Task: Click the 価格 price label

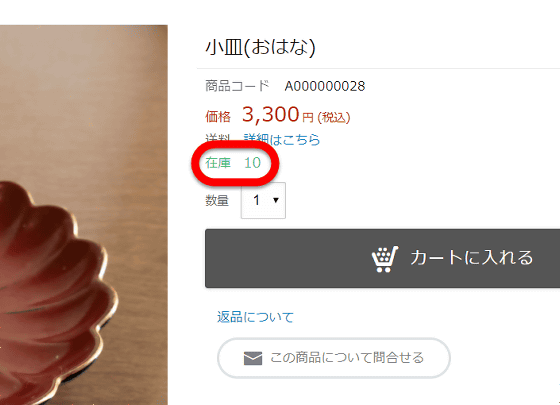Action: 218,116
